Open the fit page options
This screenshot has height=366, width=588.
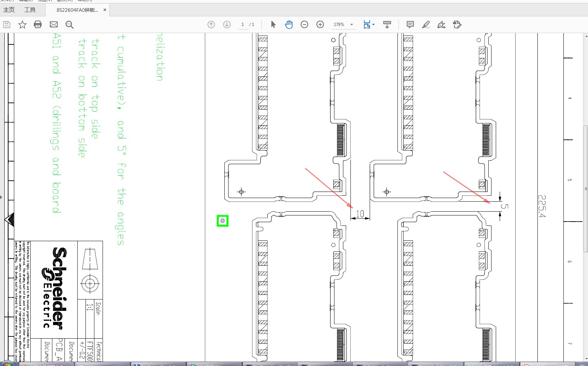tap(369, 25)
